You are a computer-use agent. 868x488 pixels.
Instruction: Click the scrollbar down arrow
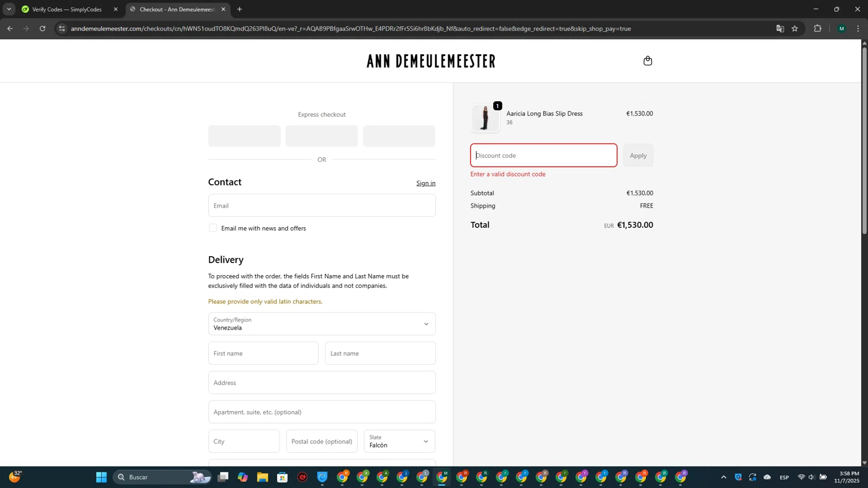865,463
